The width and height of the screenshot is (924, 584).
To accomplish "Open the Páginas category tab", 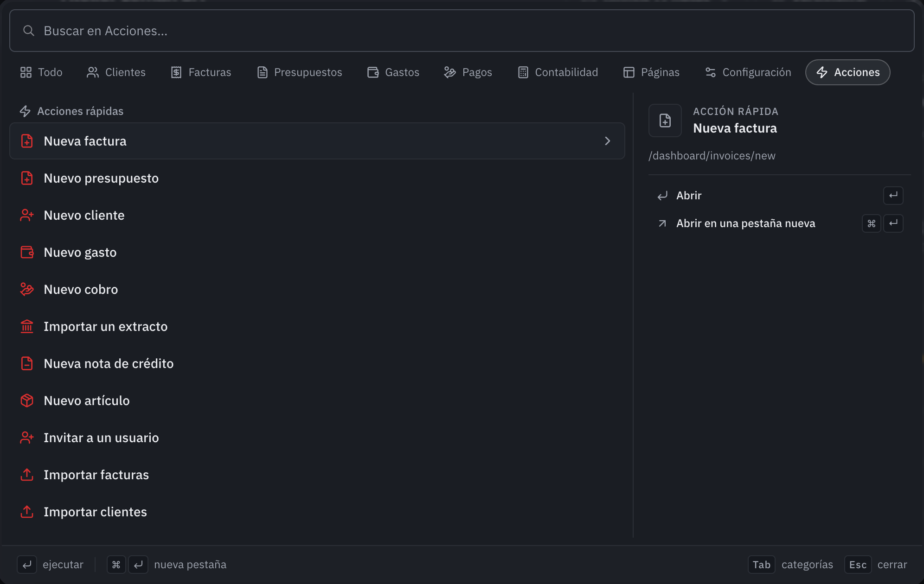I will pyautogui.click(x=651, y=72).
